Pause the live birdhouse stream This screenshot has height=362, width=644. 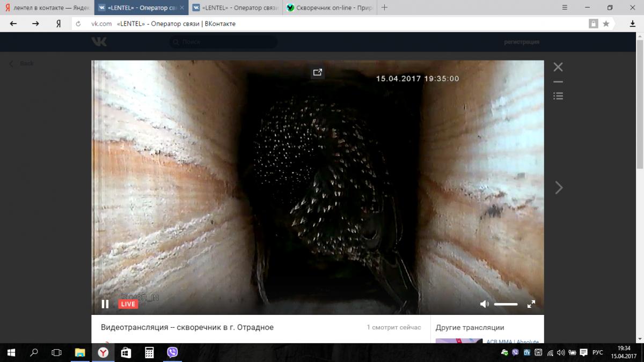click(x=105, y=304)
